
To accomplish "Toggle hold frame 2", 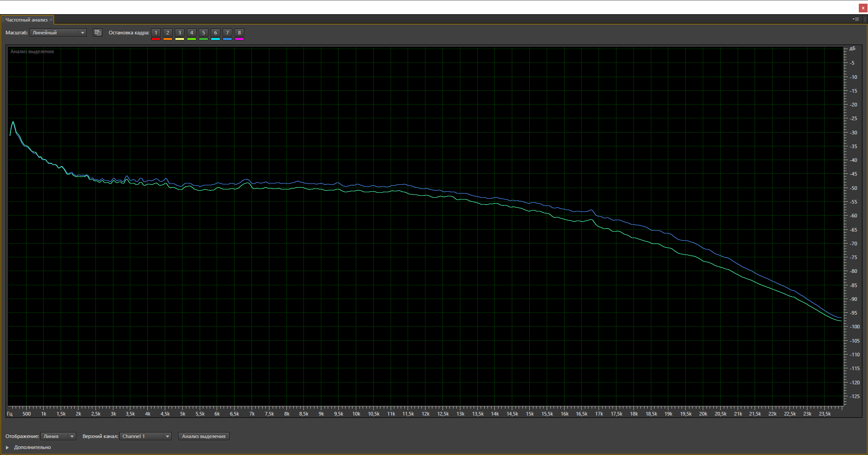I will click(x=168, y=33).
